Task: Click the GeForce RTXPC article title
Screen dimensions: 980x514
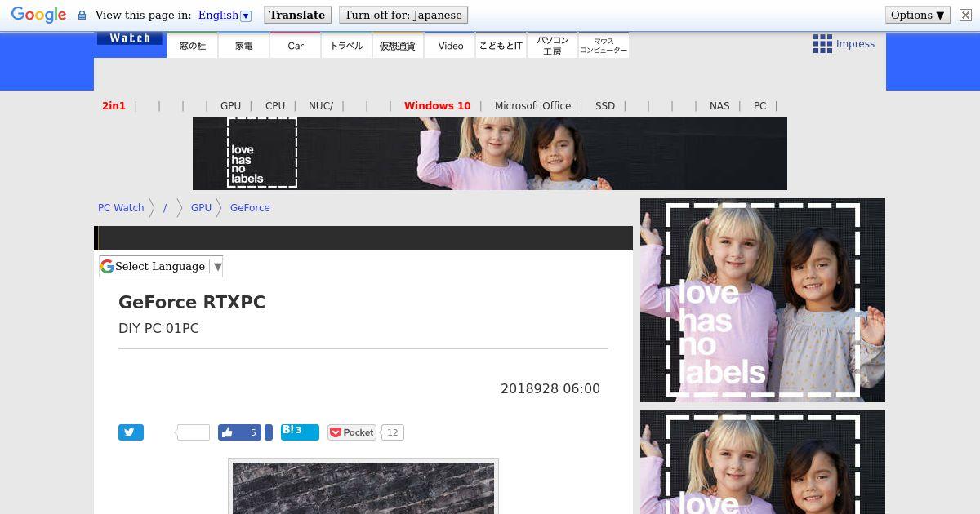Action: 192,303
